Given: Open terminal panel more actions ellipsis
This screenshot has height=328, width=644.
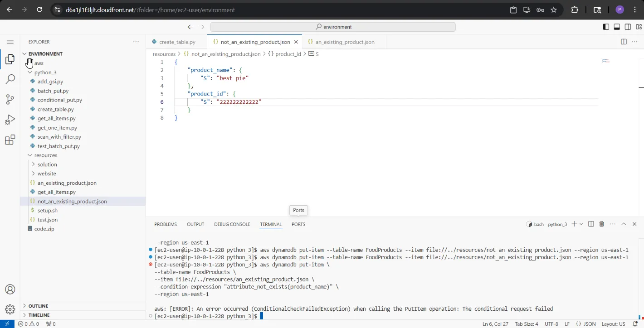Looking at the screenshot, I should (x=613, y=224).
